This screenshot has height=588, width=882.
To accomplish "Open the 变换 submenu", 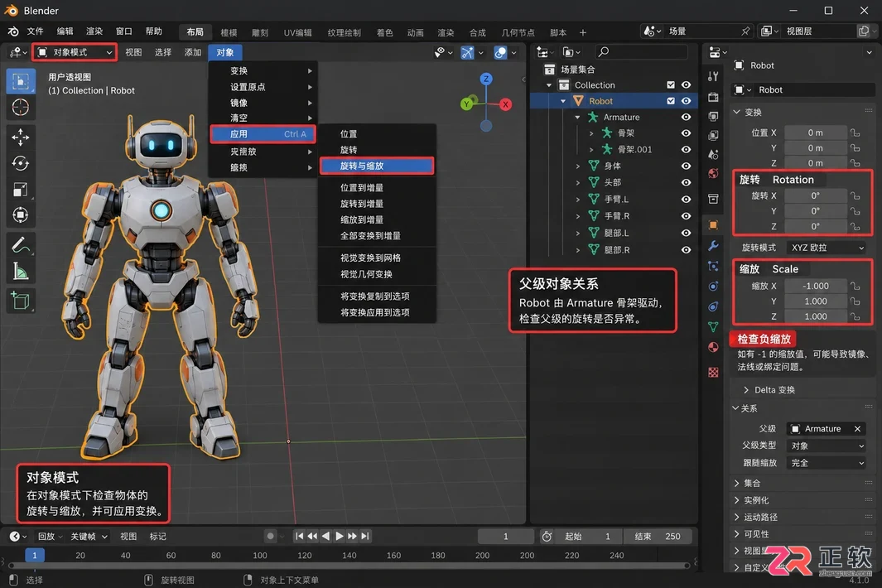I will point(263,71).
